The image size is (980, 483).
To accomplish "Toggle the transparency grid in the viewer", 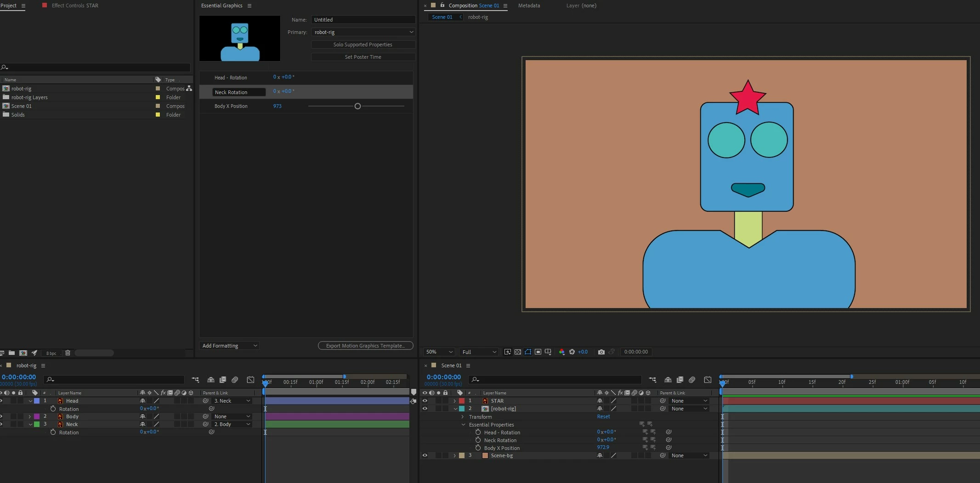I will [518, 352].
